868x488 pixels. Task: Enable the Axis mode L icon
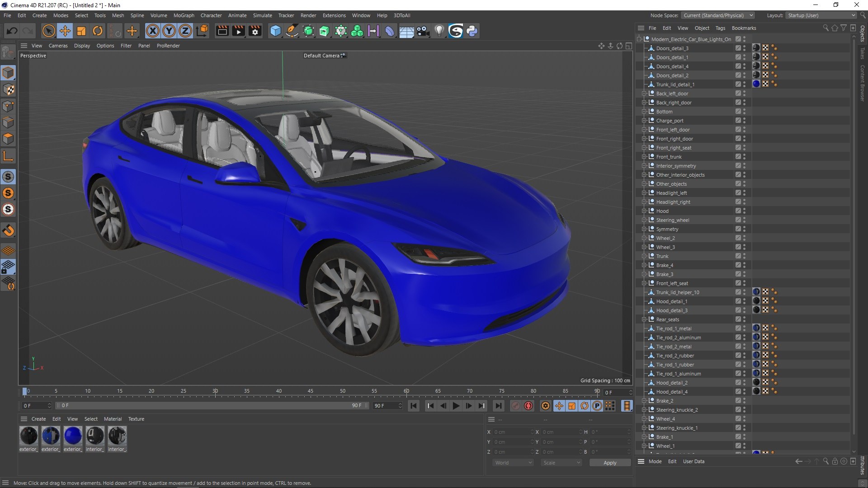click(8, 156)
